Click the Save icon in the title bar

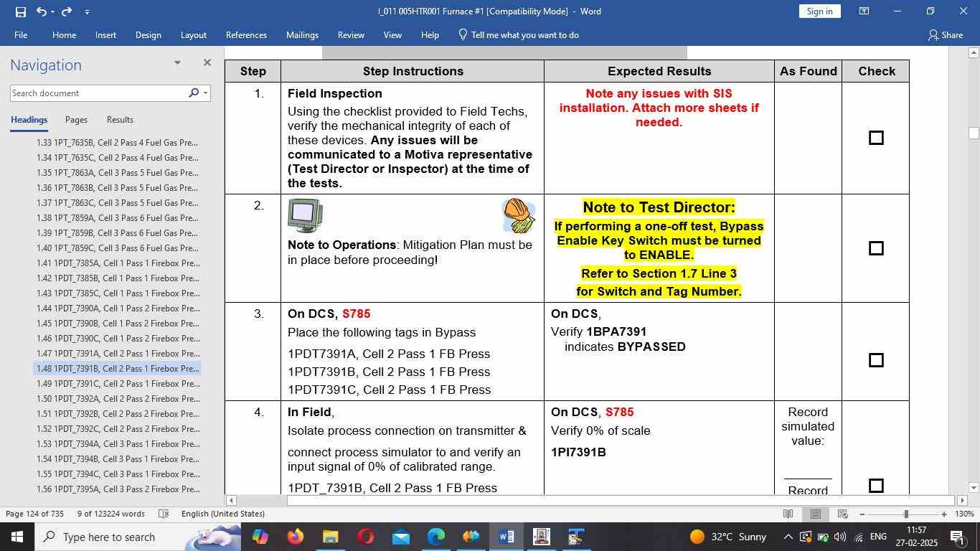point(20,11)
